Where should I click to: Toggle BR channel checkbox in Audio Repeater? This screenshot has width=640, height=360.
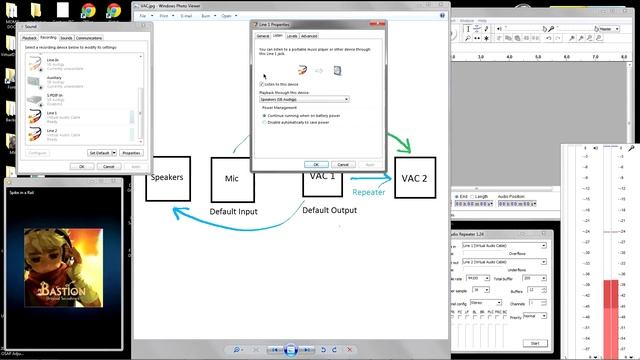482,317
